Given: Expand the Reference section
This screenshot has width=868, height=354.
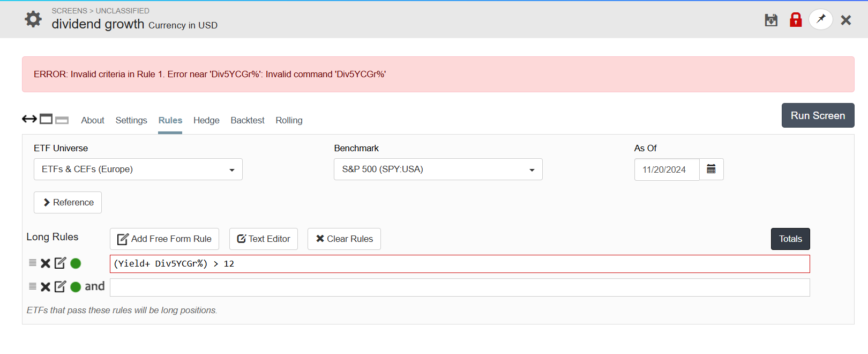Looking at the screenshot, I should [x=68, y=203].
